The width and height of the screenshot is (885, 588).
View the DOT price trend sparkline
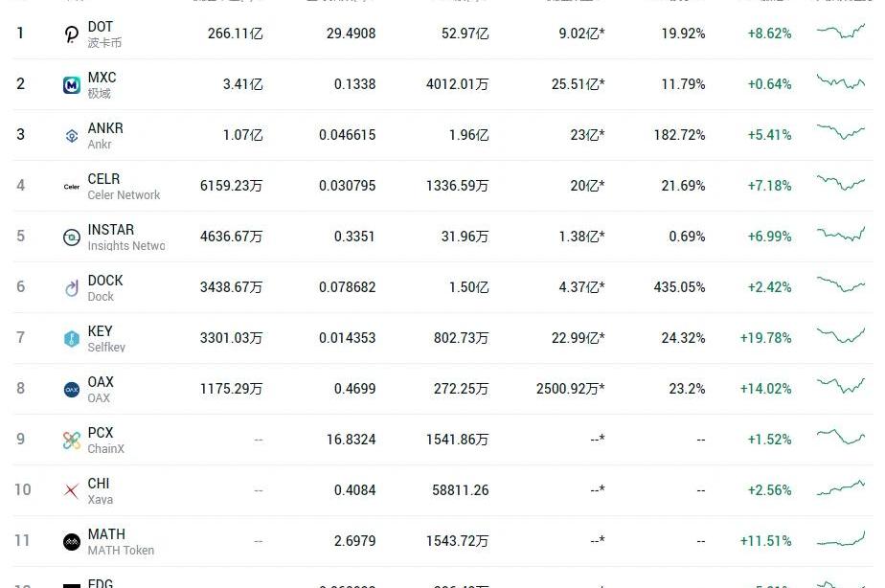click(x=841, y=32)
